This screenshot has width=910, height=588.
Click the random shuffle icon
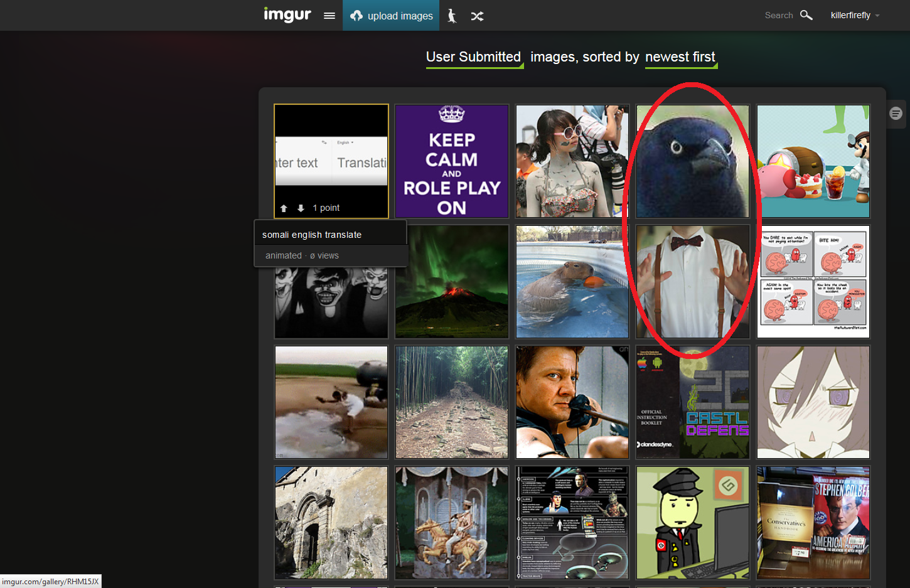(478, 16)
